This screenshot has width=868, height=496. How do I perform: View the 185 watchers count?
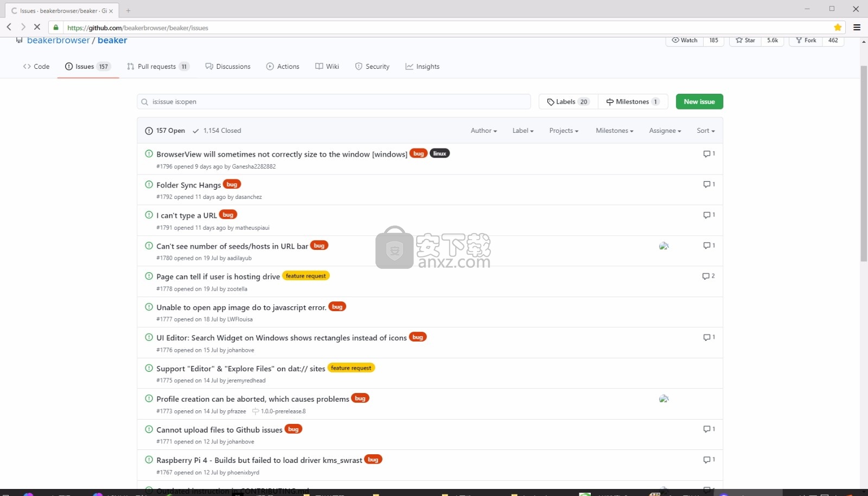[714, 41]
